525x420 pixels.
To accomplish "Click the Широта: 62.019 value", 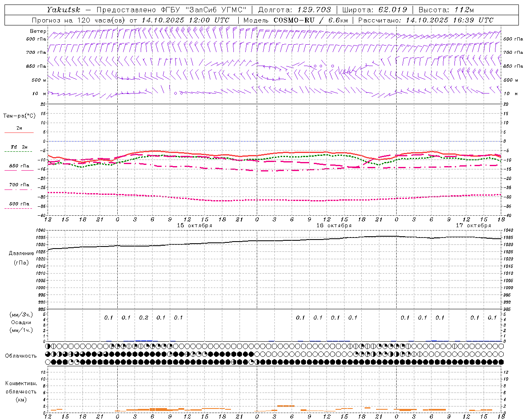I will click(x=374, y=10).
